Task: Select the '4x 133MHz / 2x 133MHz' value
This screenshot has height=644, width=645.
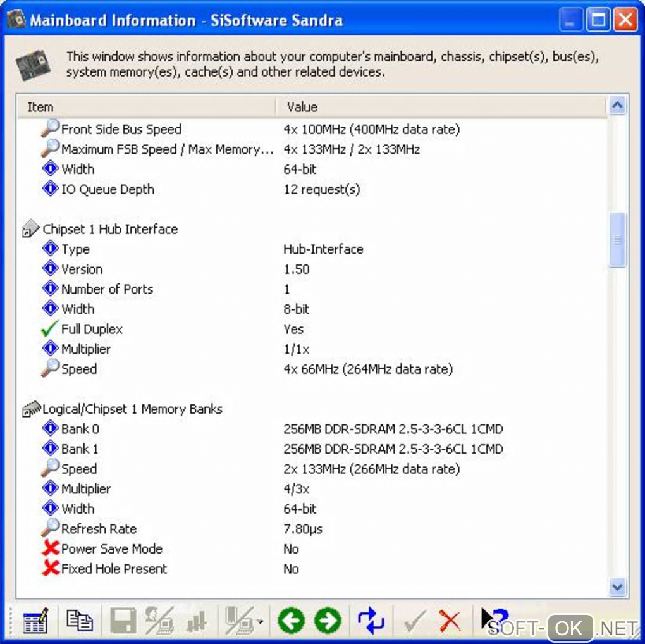Action: click(352, 149)
